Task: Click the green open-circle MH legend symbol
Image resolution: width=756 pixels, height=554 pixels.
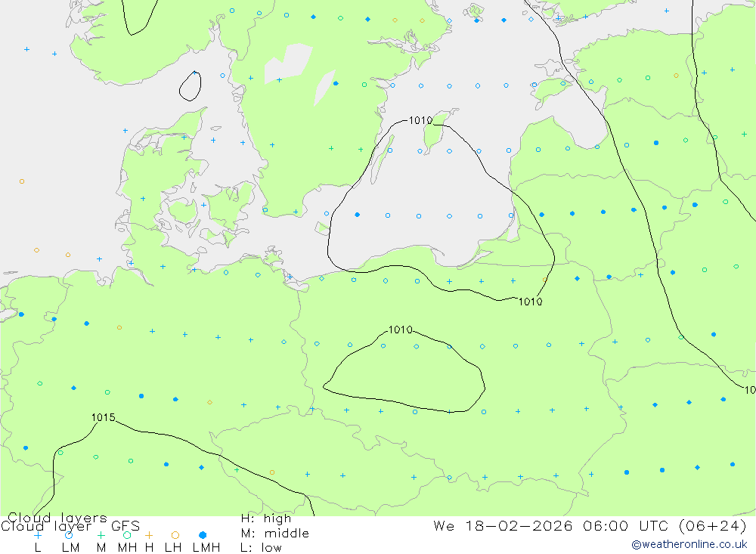Action: tap(127, 535)
